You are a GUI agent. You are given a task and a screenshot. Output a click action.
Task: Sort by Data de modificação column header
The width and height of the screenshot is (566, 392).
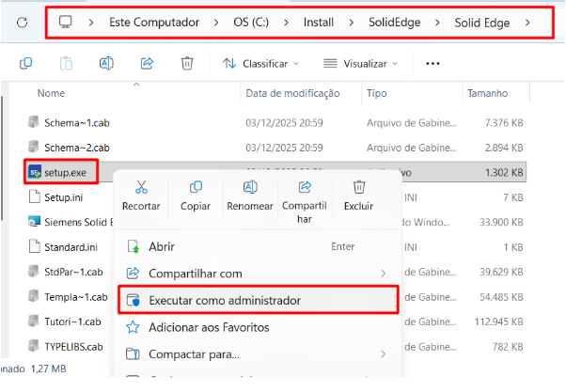point(291,93)
